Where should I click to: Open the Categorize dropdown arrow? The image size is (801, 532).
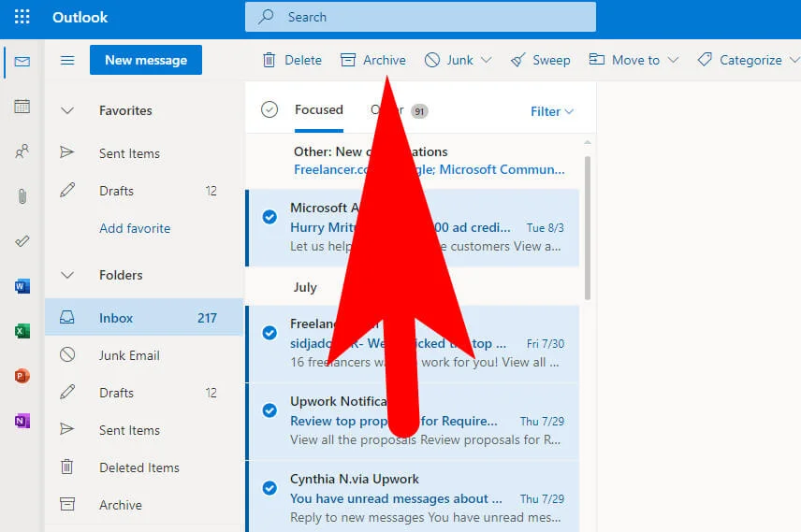click(794, 60)
